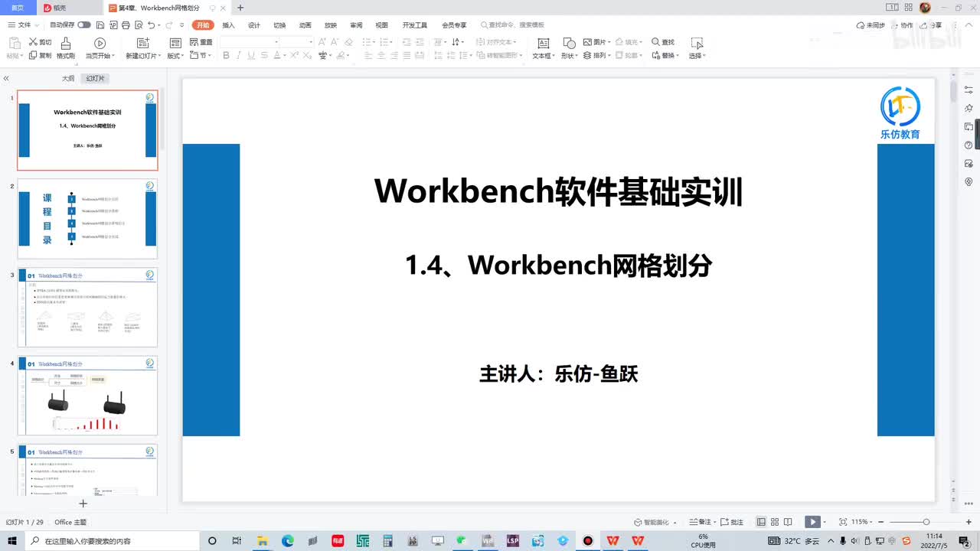Image resolution: width=980 pixels, height=551 pixels.
Task: Switch to 大纲 outline pane tab
Action: click(x=68, y=78)
